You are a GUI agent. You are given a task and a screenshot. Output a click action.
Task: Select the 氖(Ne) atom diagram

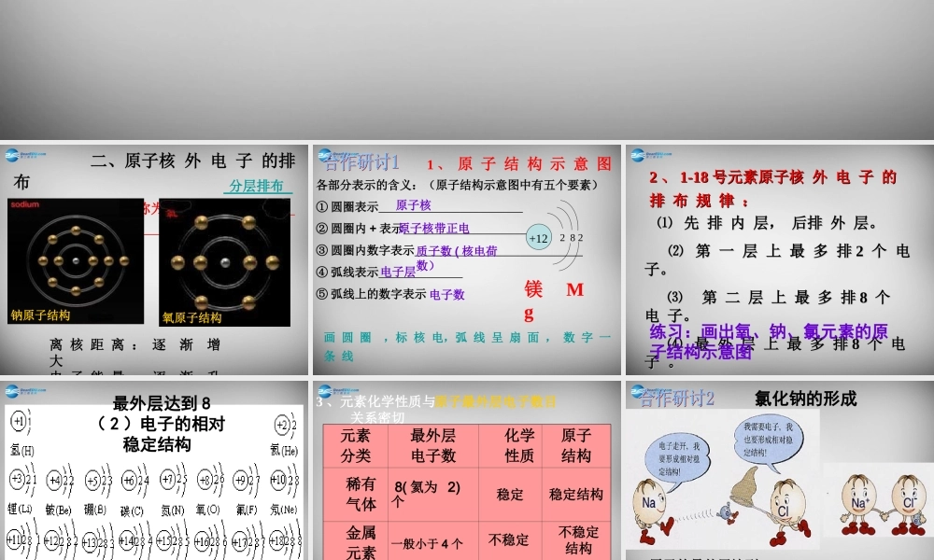[x=285, y=489]
